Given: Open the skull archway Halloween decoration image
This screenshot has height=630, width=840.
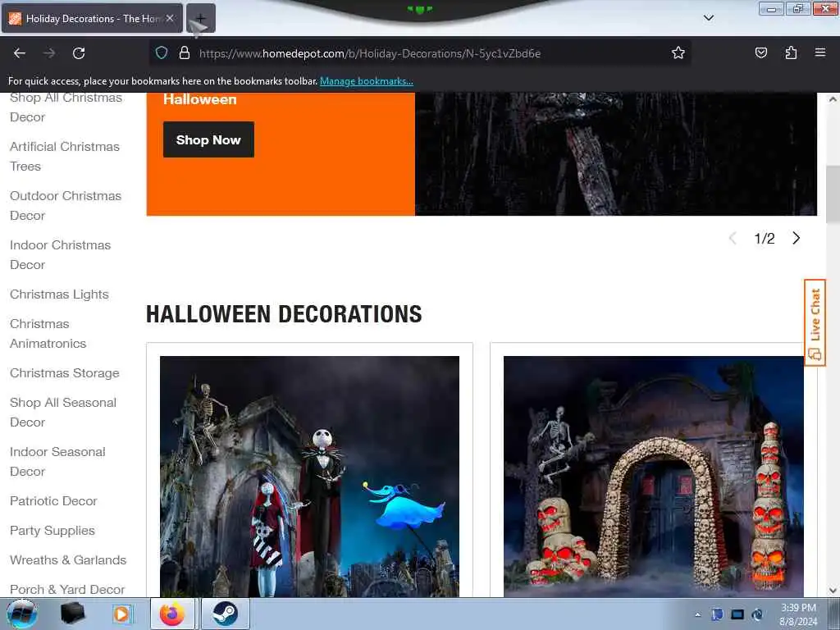Looking at the screenshot, I should 654,477.
